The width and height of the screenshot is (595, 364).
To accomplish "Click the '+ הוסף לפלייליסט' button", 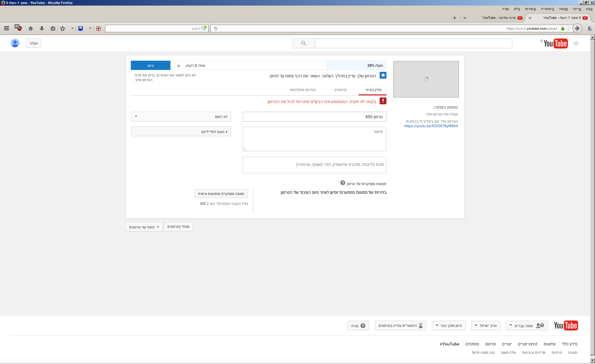I will [x=181, y=132].
